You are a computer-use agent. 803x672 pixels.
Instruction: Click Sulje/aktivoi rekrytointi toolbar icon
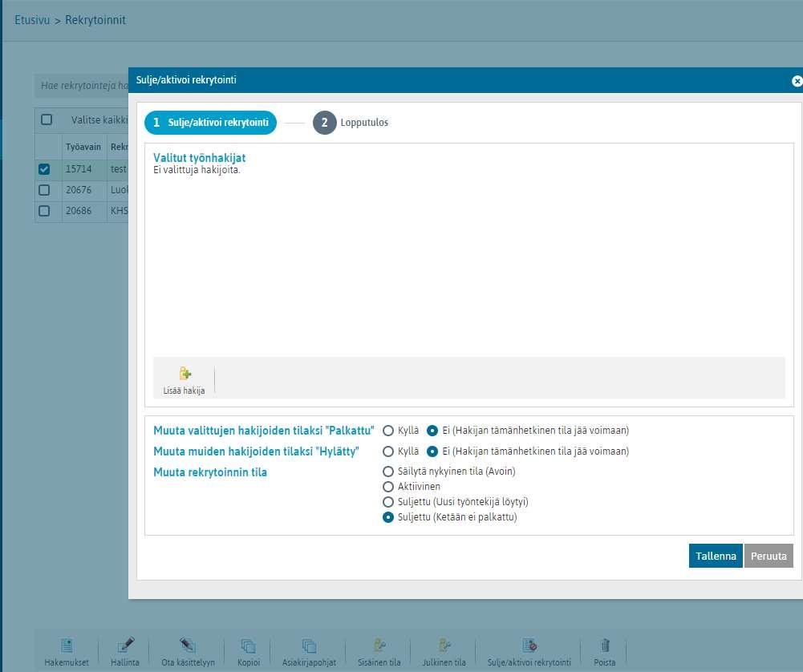coord(529,645)
